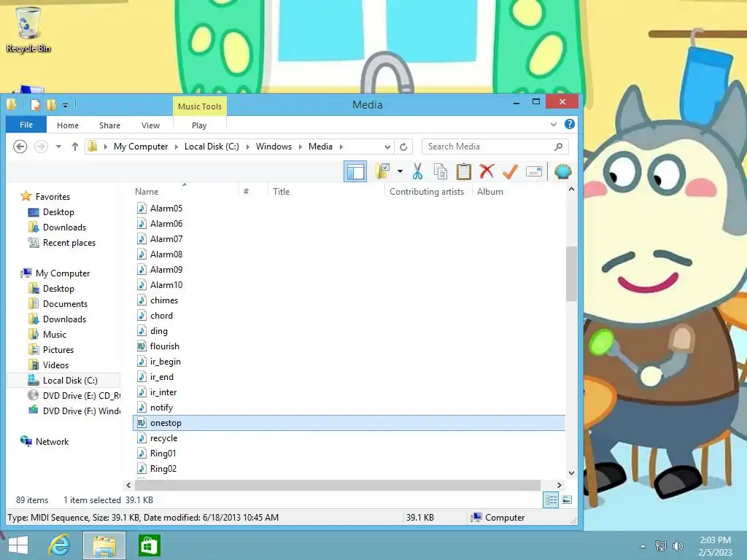Click My Computer in address bar
Image resolution: width=747 pixels, height=560 pixels.
click(141, 147)
